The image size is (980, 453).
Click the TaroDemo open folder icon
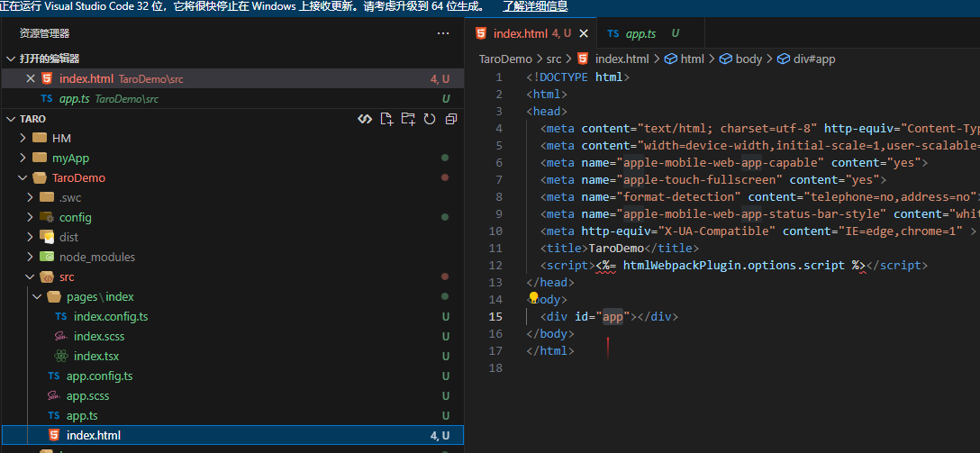coord(40,178)
